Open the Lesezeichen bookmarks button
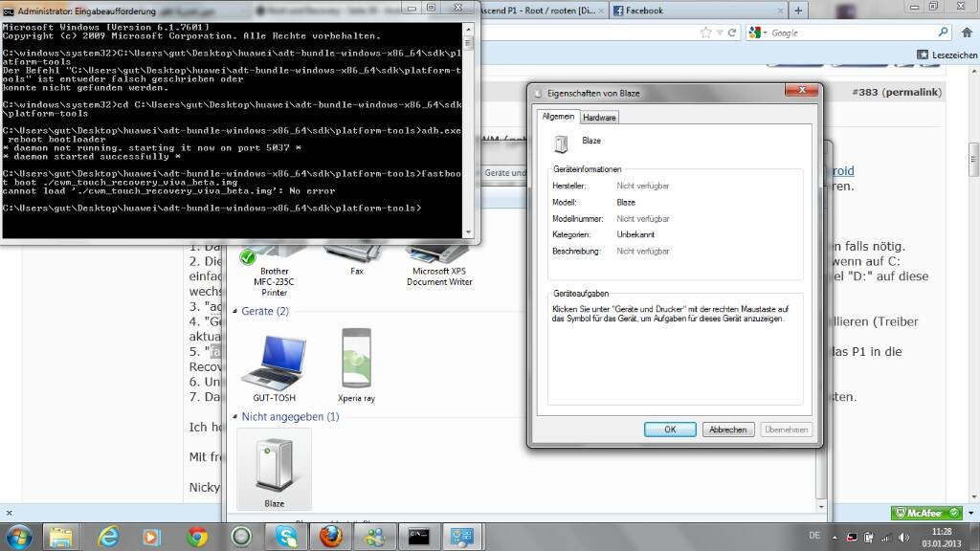Viewport: 980px width, 551px height. (947, 55)
